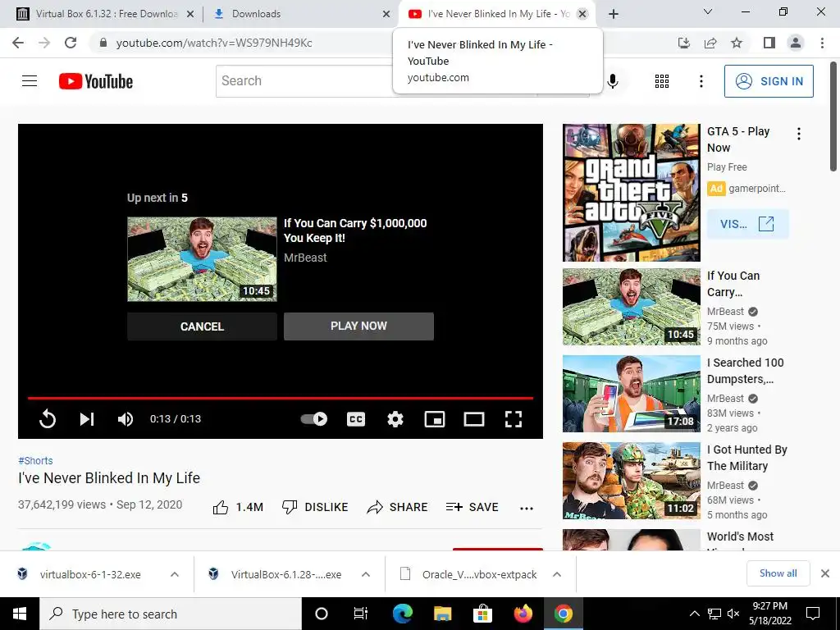Open the YouTube apps grid icon
Viewport: 840px width, 630px height.
tap(662, 81)
